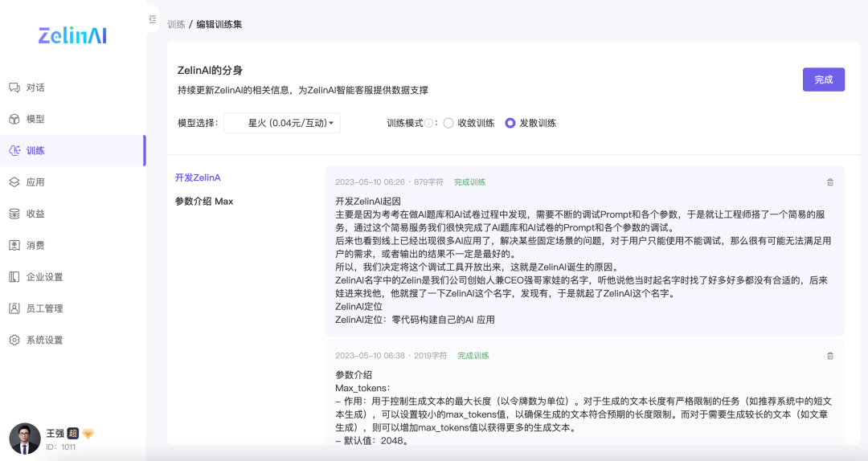This screenshot has width=868, height=461.
Task: Click the 系统设置 gear icon
Action: (14, 340)
